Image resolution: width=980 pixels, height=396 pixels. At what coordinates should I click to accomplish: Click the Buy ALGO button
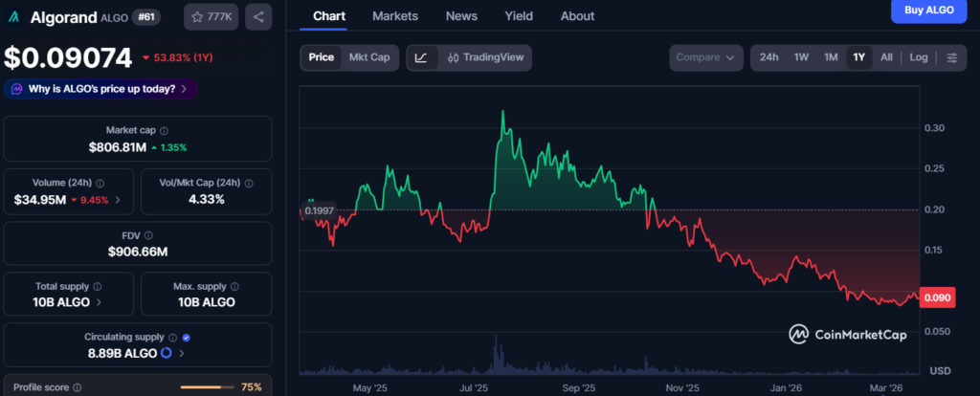point(927,10)
